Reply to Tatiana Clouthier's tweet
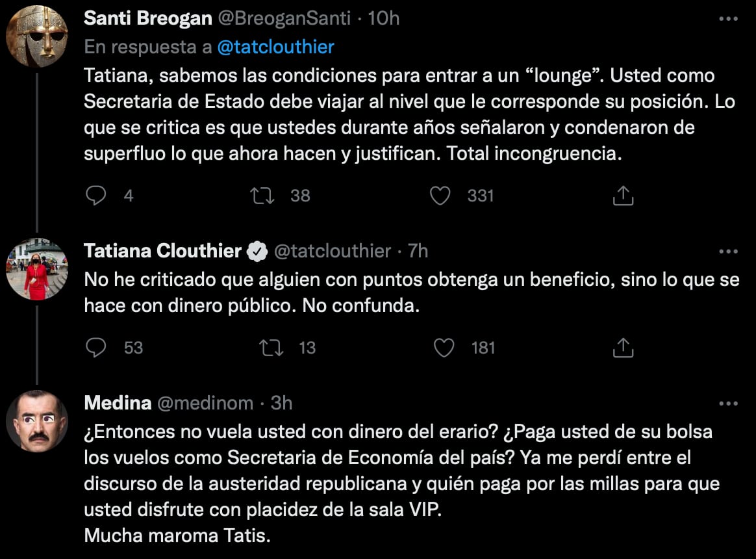Image resolution: width=756 pixels, height=559 pixels. point(96,348)
